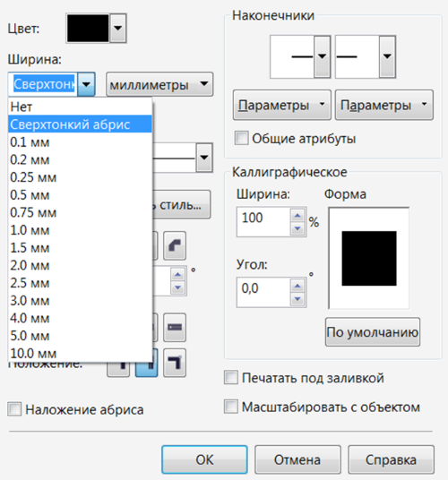Choose Нет in the width list
448x480 pixels.
click(x=80, y=107)
